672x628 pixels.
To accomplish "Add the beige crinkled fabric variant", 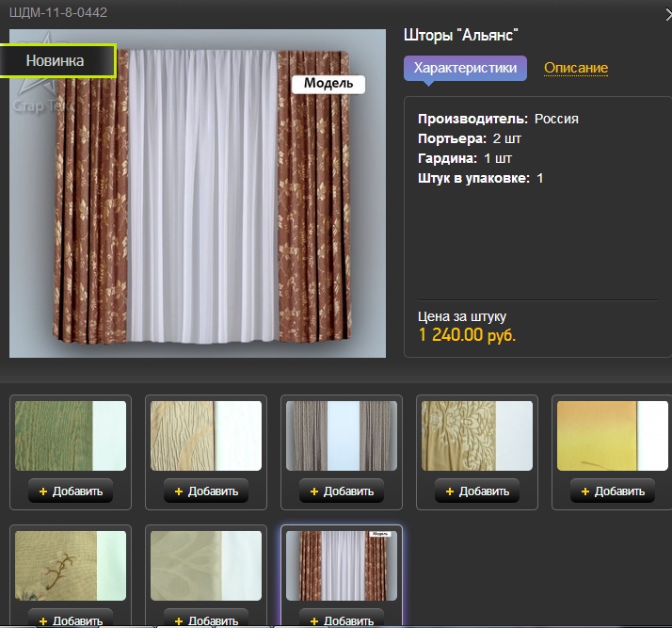I will pos(206,491).
